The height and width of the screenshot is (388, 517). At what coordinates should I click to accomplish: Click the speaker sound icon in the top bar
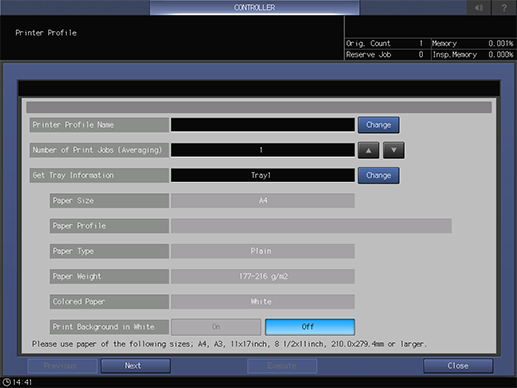[479, 7]
